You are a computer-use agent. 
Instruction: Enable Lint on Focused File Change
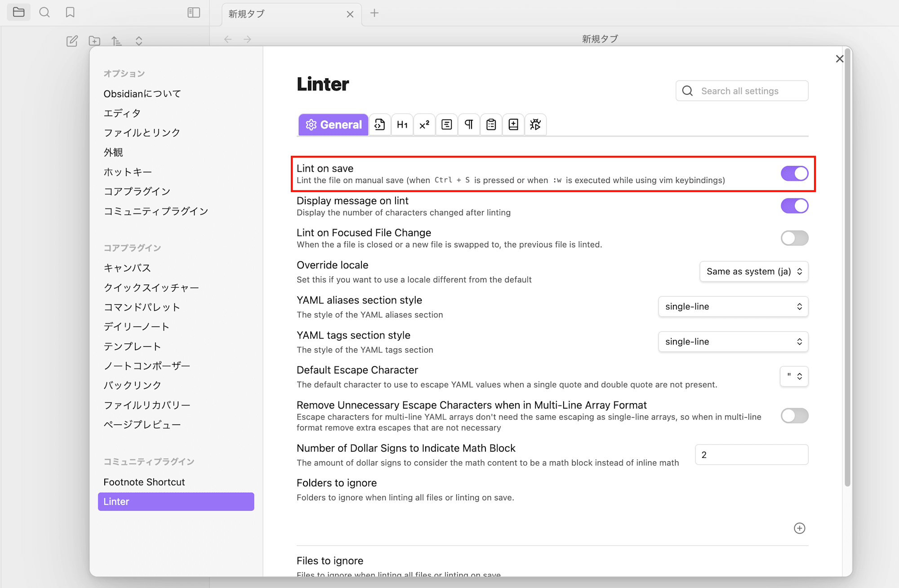794,237
